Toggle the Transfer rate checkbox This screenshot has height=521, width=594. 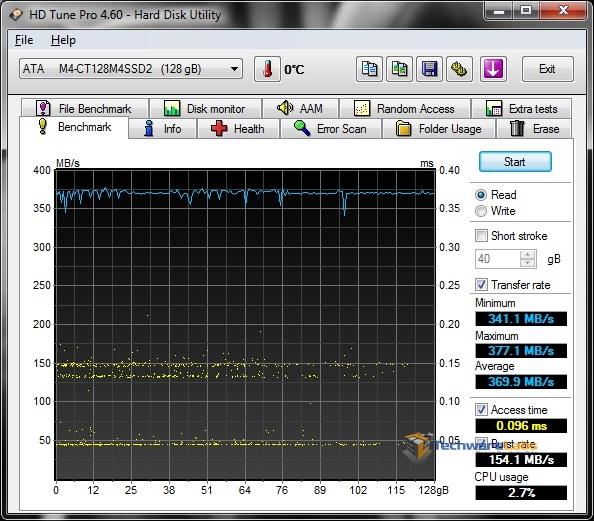(x=481, y=284)
